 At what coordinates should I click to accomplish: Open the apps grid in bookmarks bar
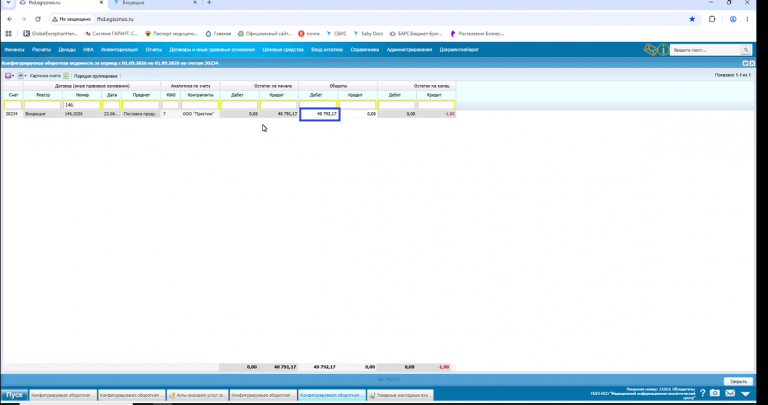8,34
